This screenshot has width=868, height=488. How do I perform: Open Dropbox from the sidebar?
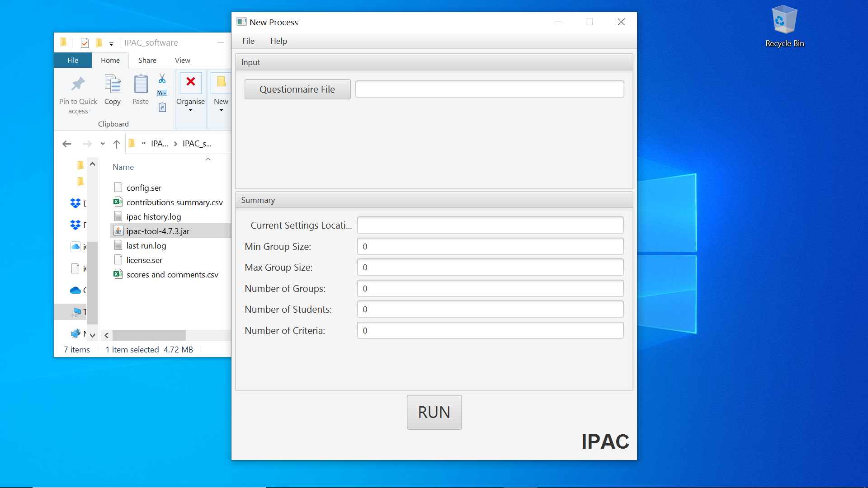[76, 203]
